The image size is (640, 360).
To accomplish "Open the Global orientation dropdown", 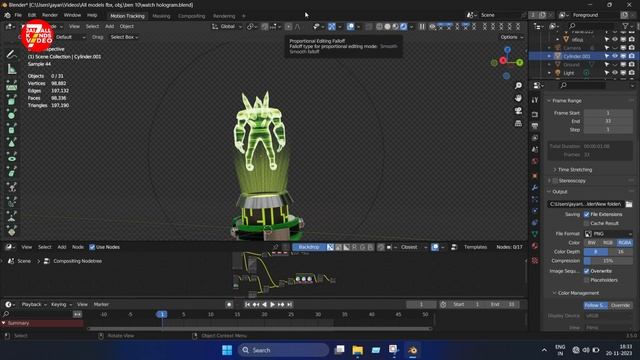I will 227,27.
